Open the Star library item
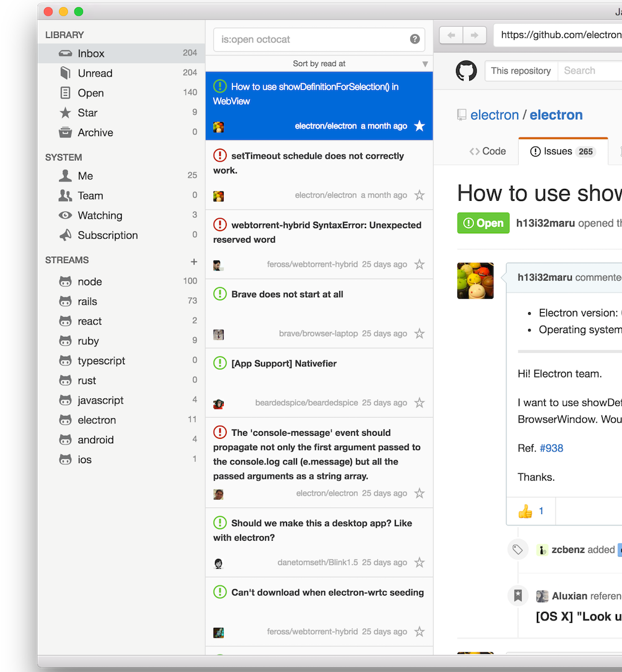Viewport: 622px width, 672px height. pos(121,113)
